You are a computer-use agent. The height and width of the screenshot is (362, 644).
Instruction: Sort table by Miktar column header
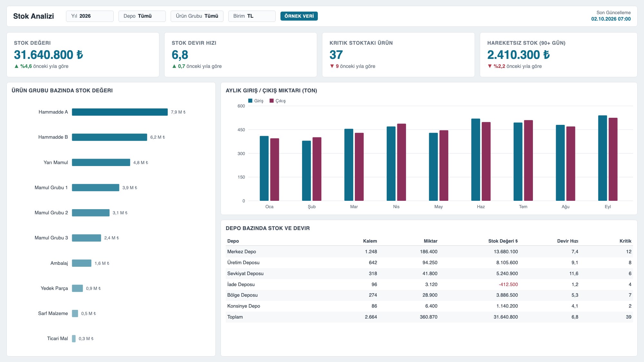[431, 241]
